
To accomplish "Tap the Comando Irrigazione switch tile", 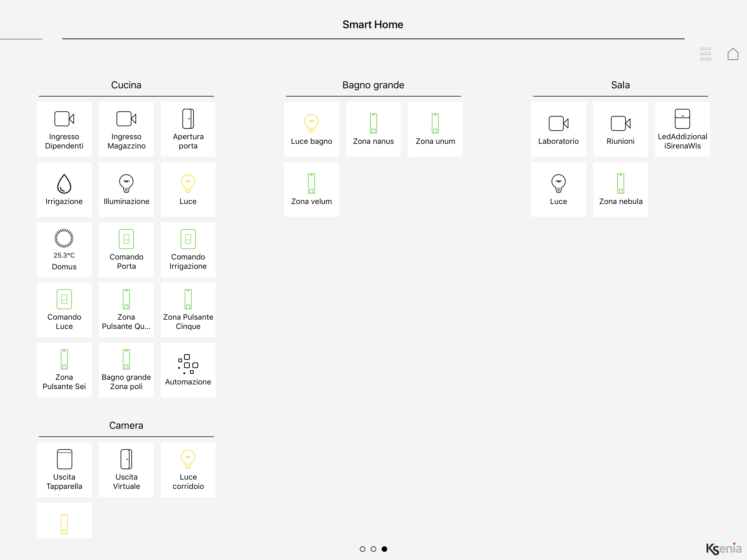I will click(188, 250).
